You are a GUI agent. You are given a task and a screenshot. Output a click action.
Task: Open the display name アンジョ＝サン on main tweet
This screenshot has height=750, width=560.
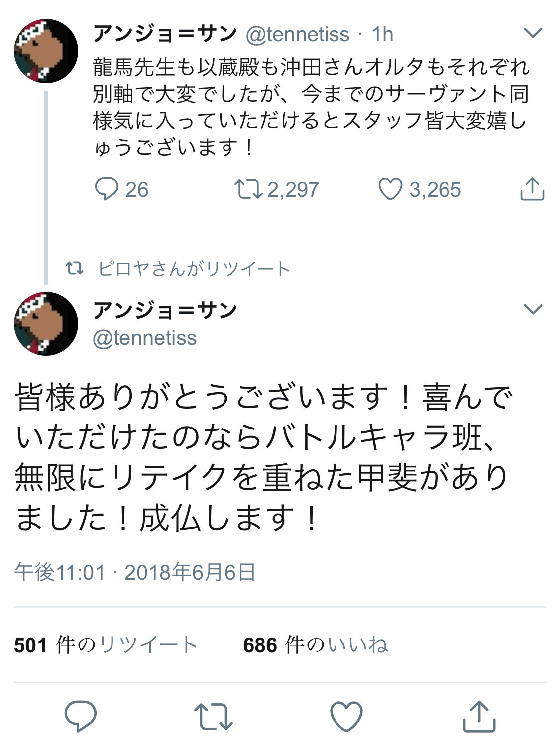point(165,310)
